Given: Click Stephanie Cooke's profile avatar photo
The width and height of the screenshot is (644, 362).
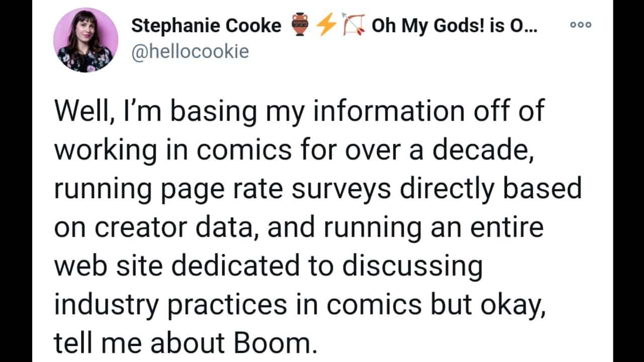Looking at the screenshot, I should pos(86,40).
